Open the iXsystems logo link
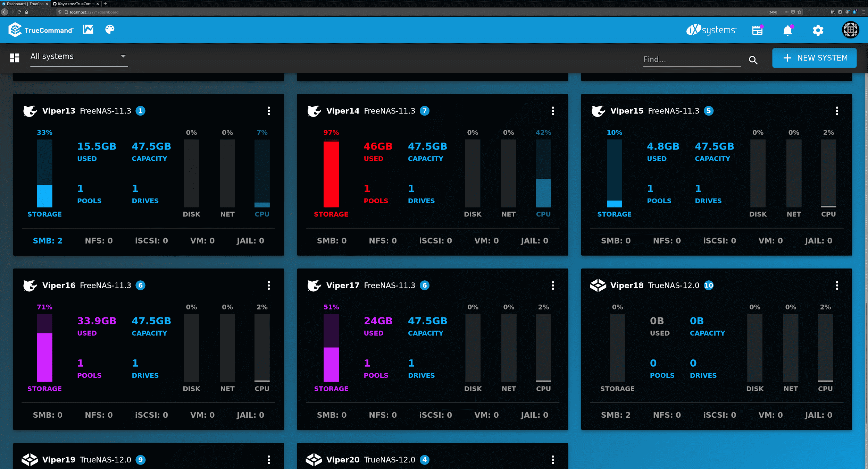The image size is (868, 469). 711,30
